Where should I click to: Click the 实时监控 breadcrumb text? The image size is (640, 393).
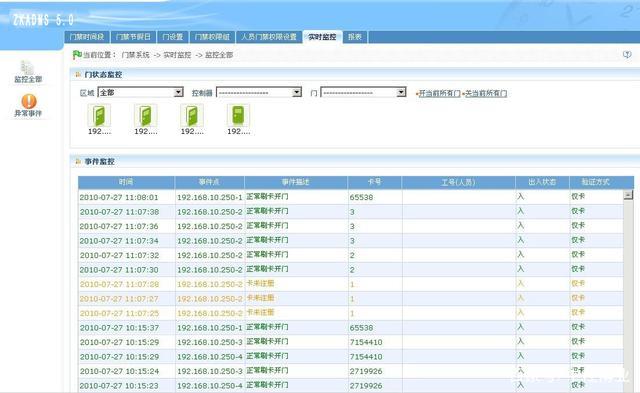click(x=177, y=55)
